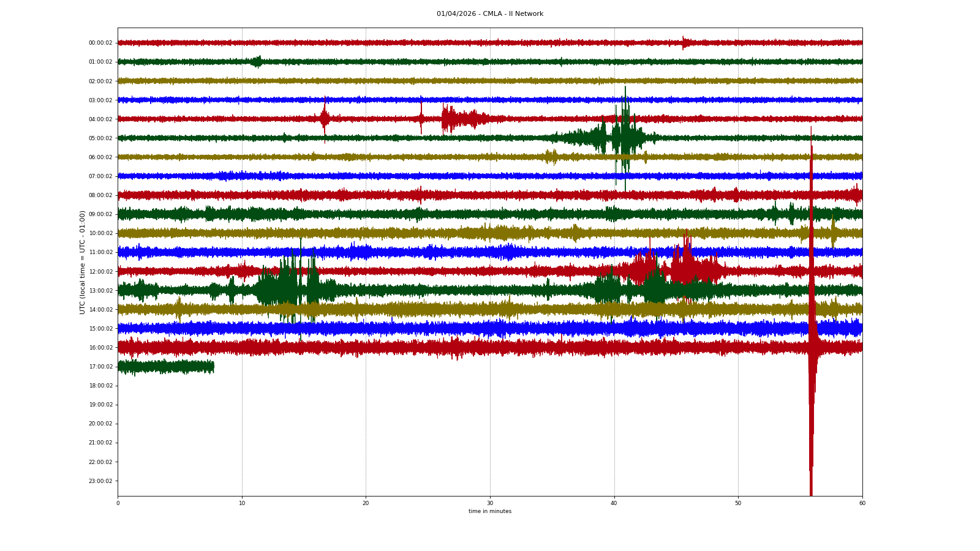Viewport: 980px width, 551px height.
Task: Select the 00:00:02 hour tick label
Action: [x=100, y=43]
